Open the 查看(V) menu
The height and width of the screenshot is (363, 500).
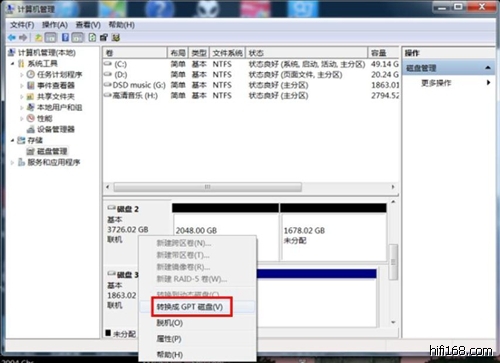pos(88,25)
